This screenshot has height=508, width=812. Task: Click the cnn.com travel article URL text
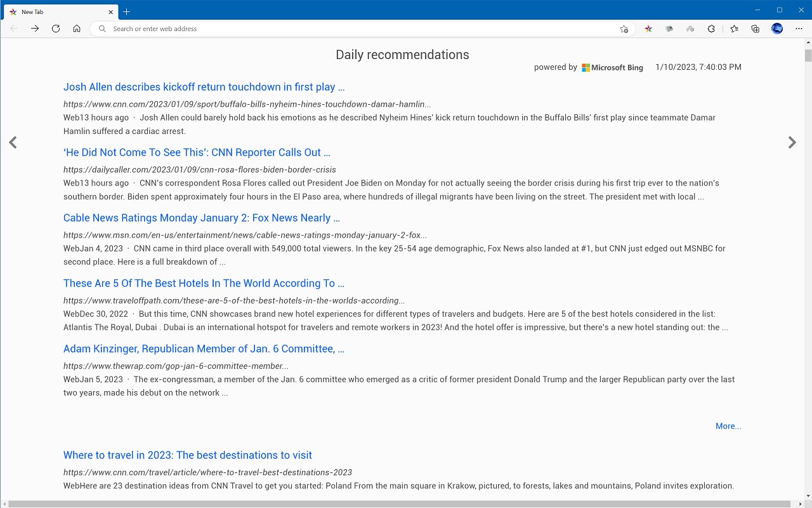click(x=207, y=472)
